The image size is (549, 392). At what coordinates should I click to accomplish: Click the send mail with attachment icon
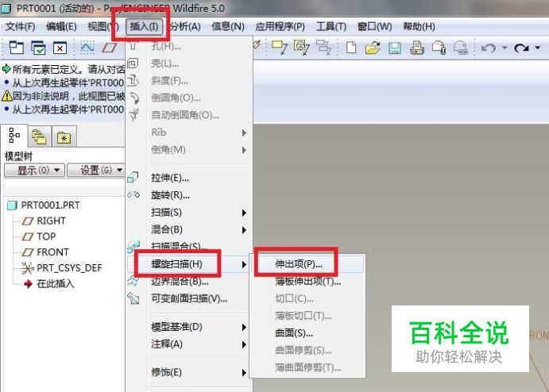pos(439,48)
